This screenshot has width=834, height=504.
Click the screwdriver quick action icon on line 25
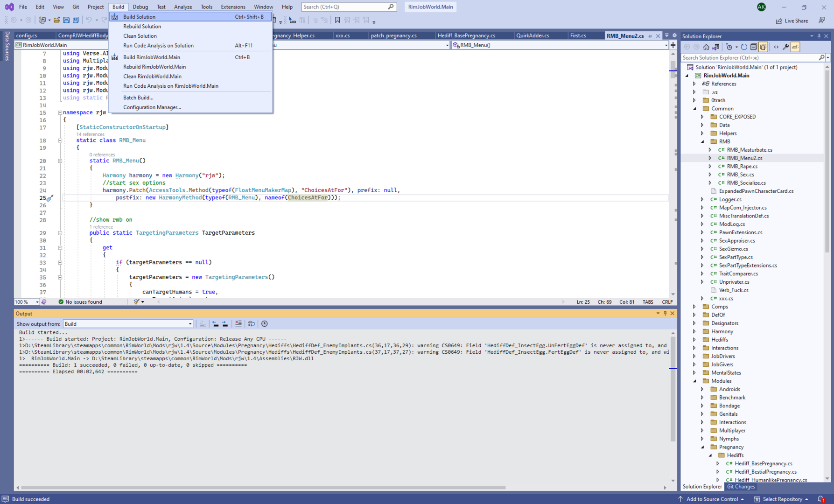(x=50, y=198)
